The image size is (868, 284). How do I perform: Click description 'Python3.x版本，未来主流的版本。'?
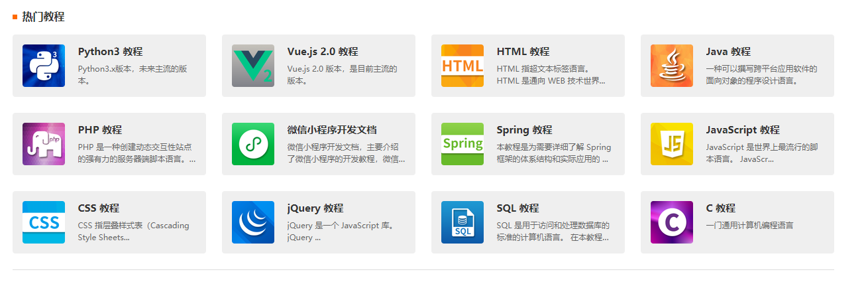coord(133,75)
